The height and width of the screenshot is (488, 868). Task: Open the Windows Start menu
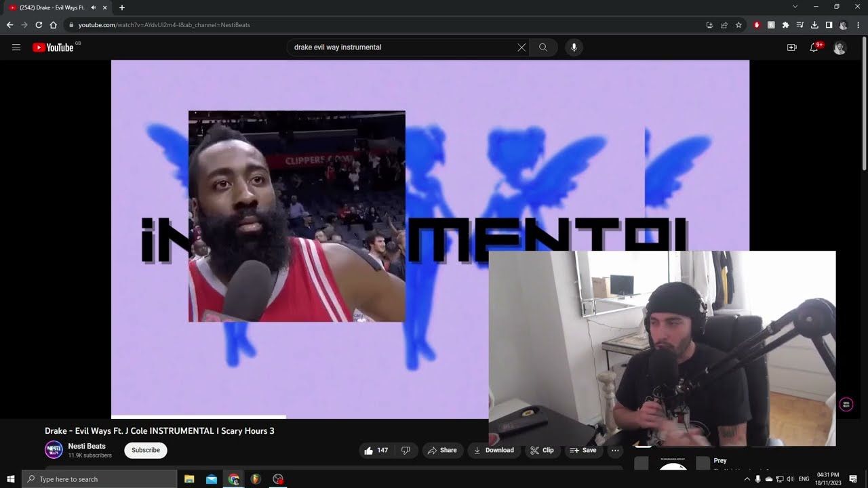click(x=11, y=479)
